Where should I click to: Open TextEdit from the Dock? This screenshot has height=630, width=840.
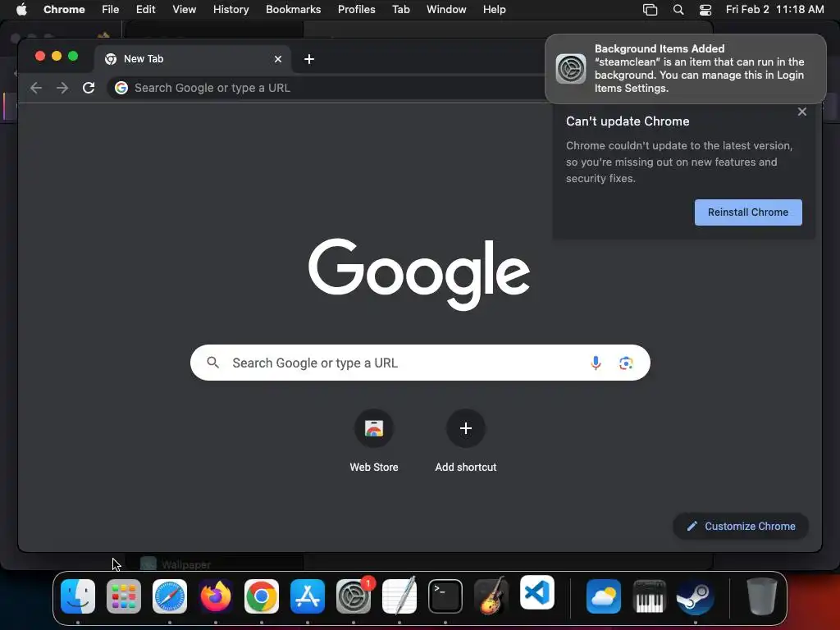(399, 596)
